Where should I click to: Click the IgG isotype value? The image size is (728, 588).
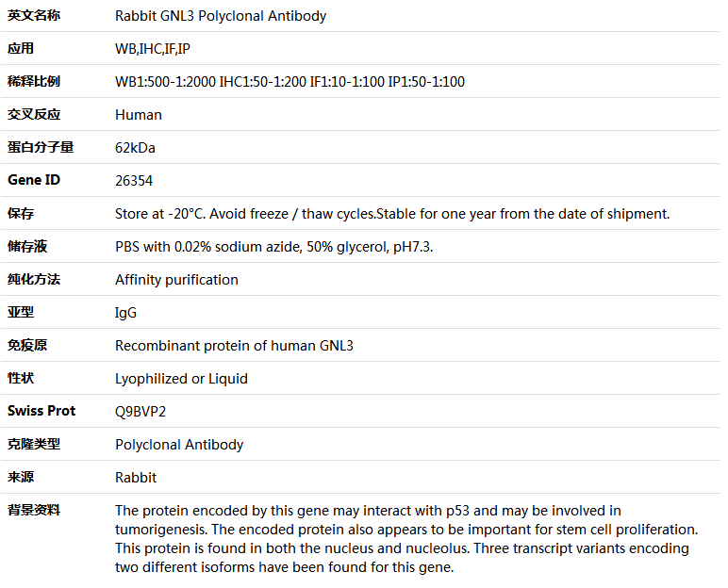(125, 313)
